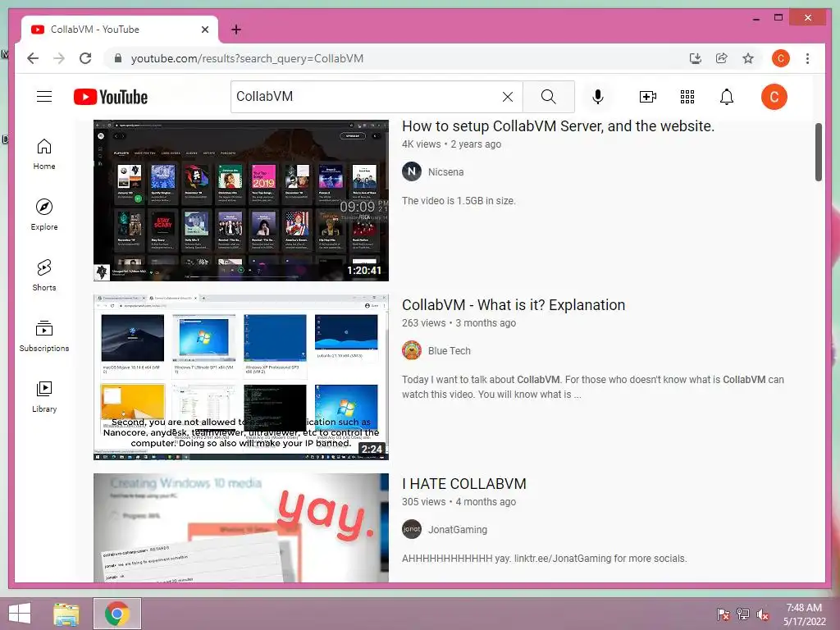
Task: Open Shorts in the sidebar
Action: coord(44,276)
